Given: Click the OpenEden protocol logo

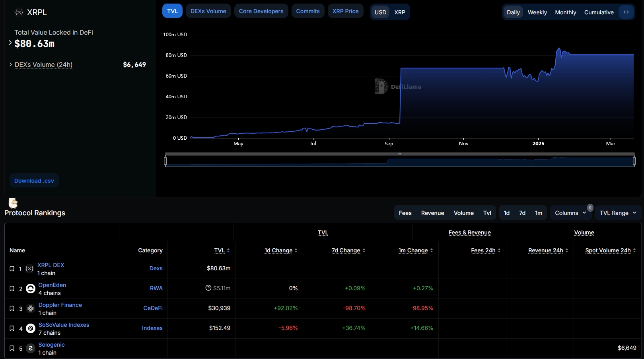Looking at the screenshot, I should 31,289.
